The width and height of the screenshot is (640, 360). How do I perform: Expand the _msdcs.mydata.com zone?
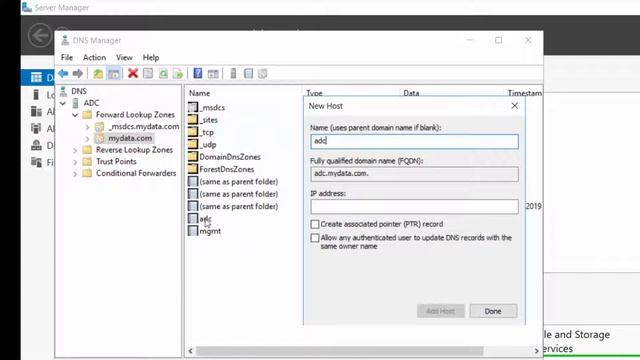pyautogui.click(x=87, y=127)
